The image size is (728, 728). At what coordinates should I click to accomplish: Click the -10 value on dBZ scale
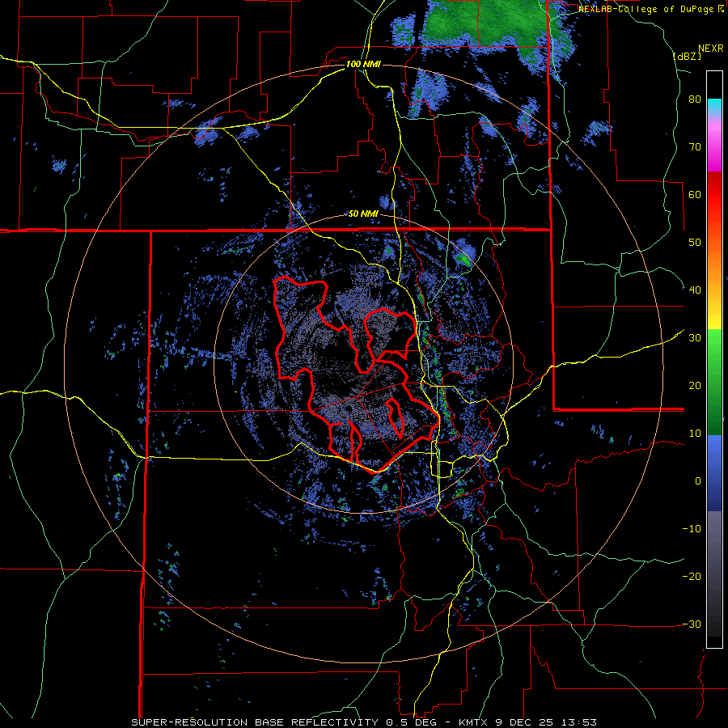(x=692, y=529)
